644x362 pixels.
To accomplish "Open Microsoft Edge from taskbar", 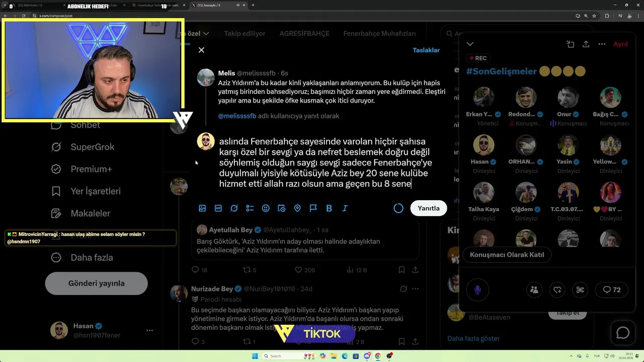I will 345,356.
